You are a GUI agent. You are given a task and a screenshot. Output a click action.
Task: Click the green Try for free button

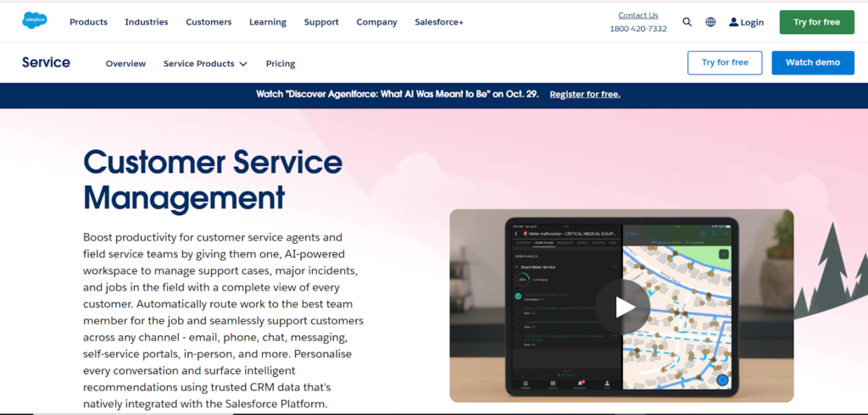(x=816, y=22)
